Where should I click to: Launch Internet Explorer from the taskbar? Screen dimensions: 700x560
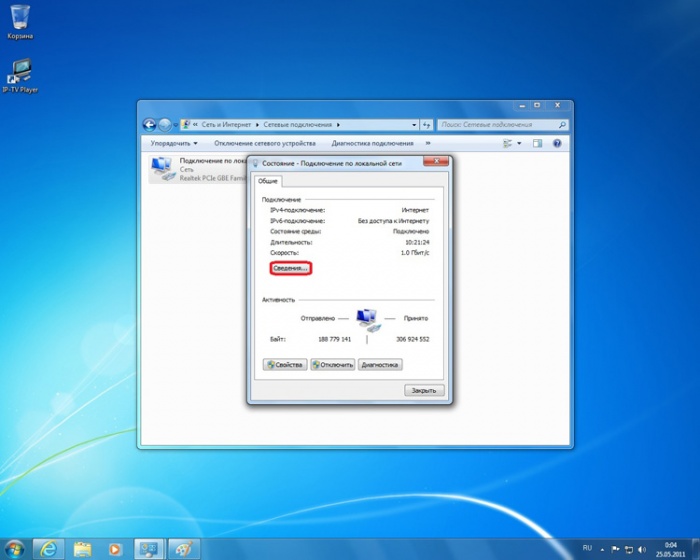click(x=48, y=548)
